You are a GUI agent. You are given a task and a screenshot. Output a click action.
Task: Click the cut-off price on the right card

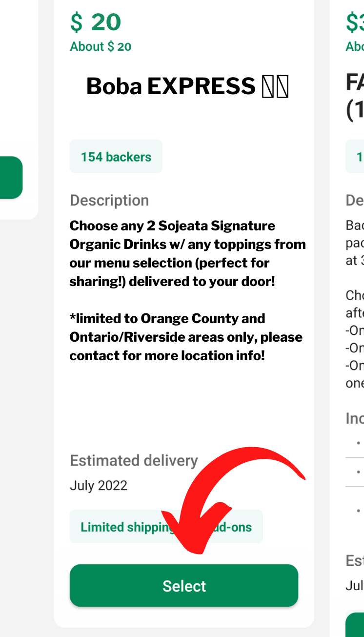pos(355,22)
